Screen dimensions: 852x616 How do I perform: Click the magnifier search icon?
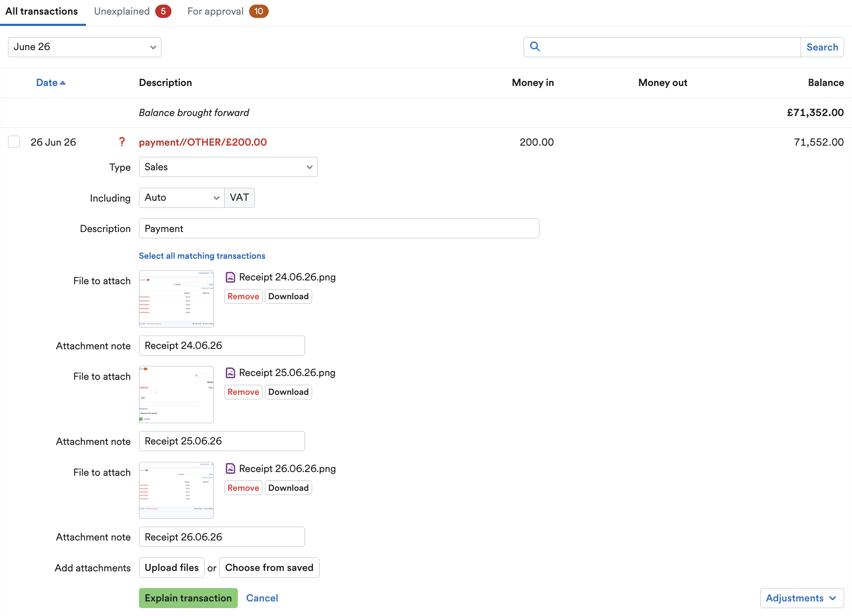click(x=535, y=47)
